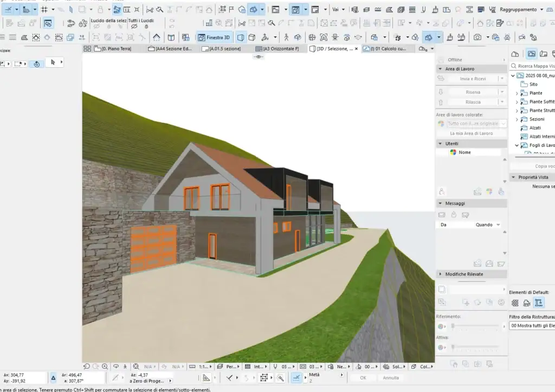Image resolution: width=555 pixels, height=392 pixels.
Task: Click the Annulla button in the bottom bar
Action: click(x=392, y=378)
